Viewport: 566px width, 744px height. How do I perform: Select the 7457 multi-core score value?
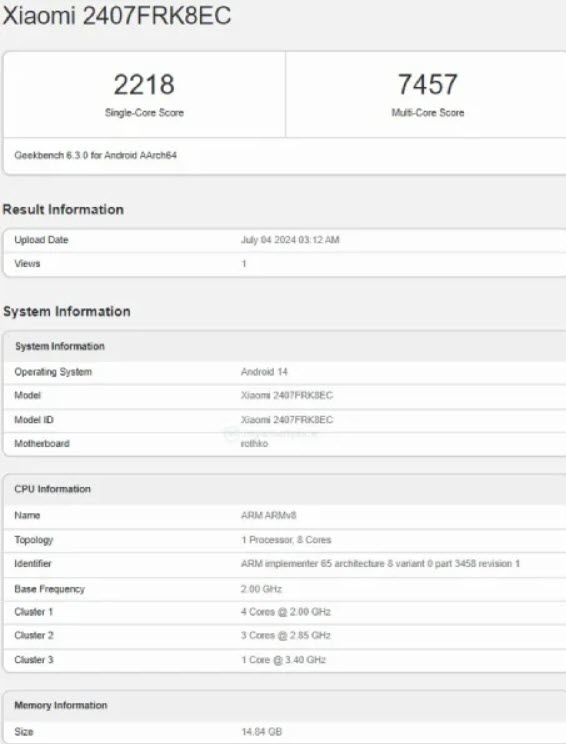click(x=427, y=84)
